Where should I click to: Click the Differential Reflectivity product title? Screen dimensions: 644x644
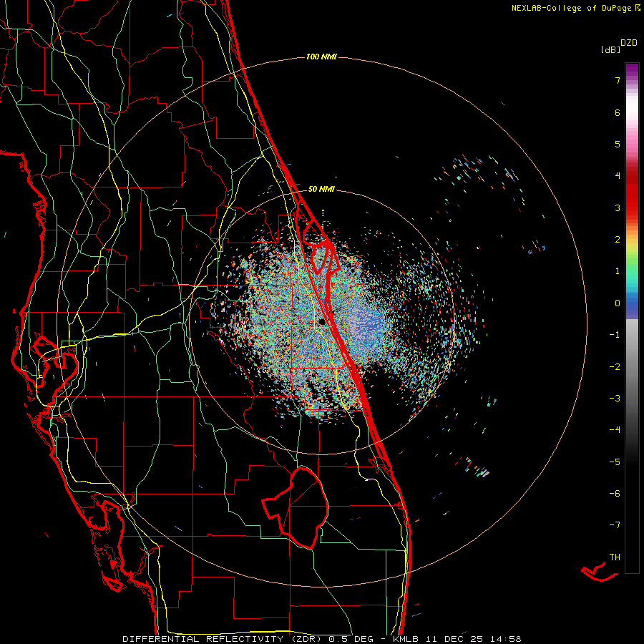click(224, 639)
